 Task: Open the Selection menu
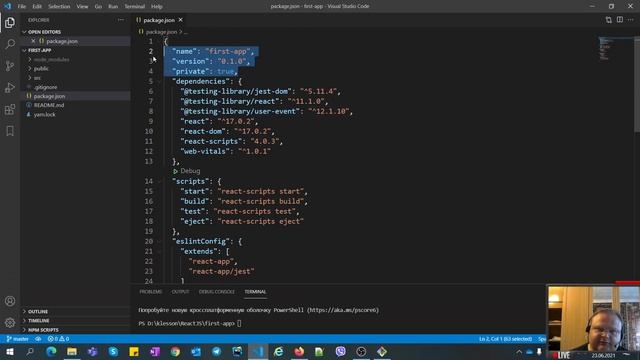[59, 6]
